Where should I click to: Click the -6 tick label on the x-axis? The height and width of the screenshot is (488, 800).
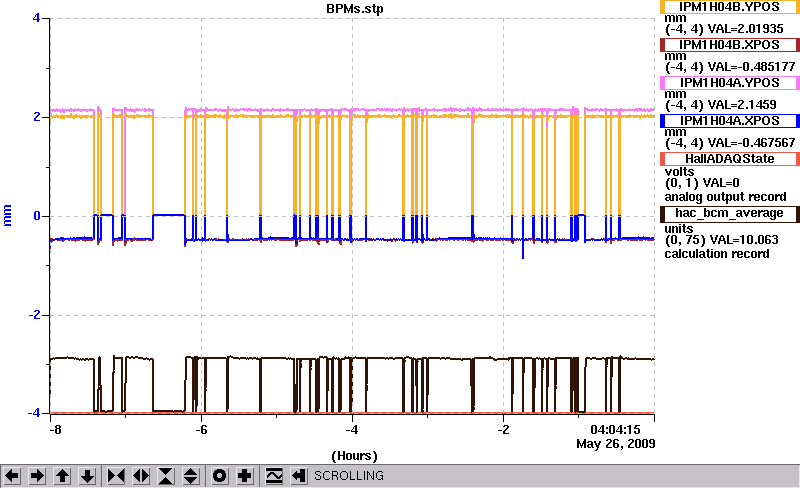pyautogui.click(x=202, y=430)
